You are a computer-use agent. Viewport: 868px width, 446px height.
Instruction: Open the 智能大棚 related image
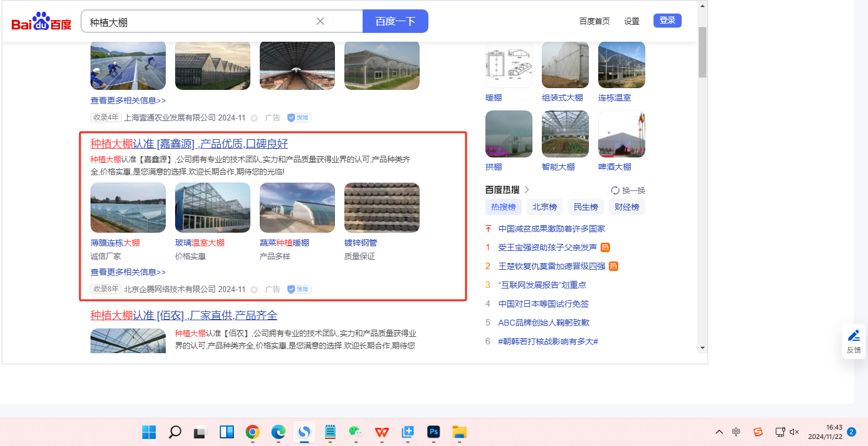pyautogui.click(x=565, y=134)
